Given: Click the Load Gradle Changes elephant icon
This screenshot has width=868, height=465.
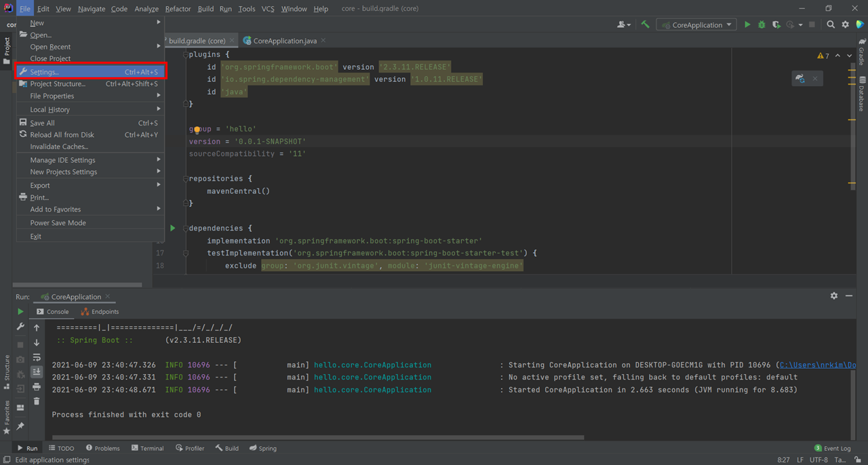Looking at the screenshot, I should 801,79.
